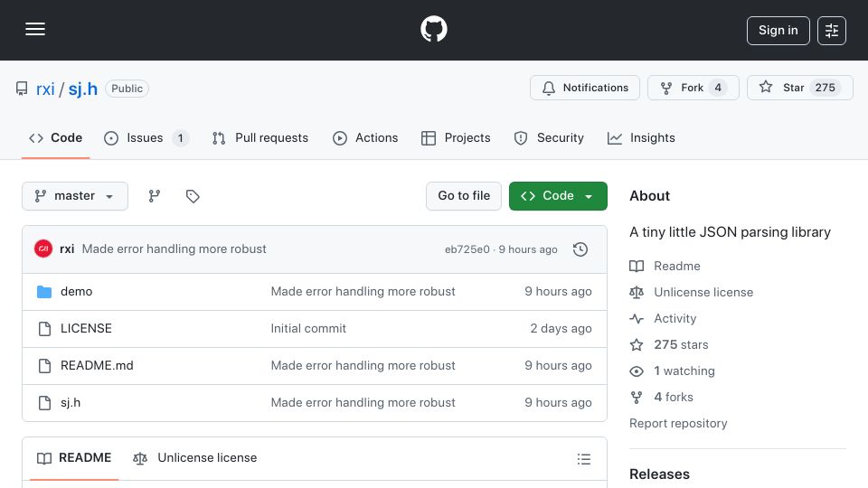Select the README tab in file viewer

[x=74, y=458]
